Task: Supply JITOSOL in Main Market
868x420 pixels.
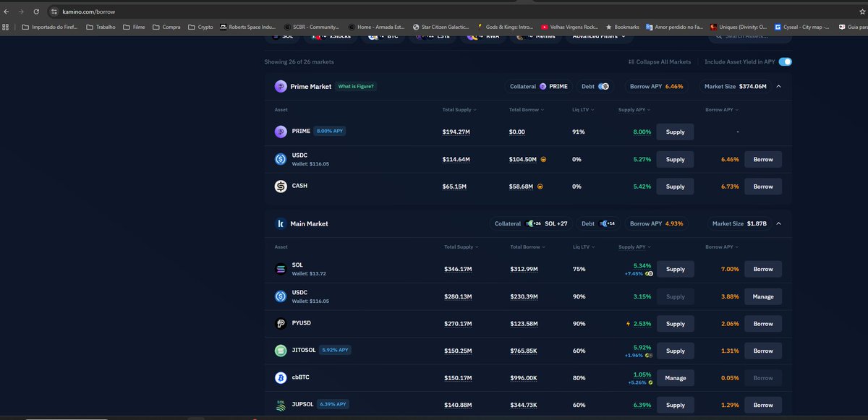Action: pos(675,351)
